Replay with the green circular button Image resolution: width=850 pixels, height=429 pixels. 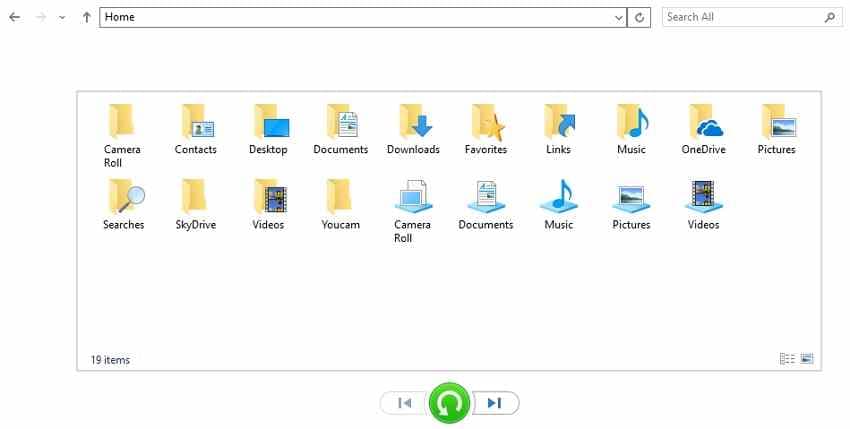pos(449,403)
